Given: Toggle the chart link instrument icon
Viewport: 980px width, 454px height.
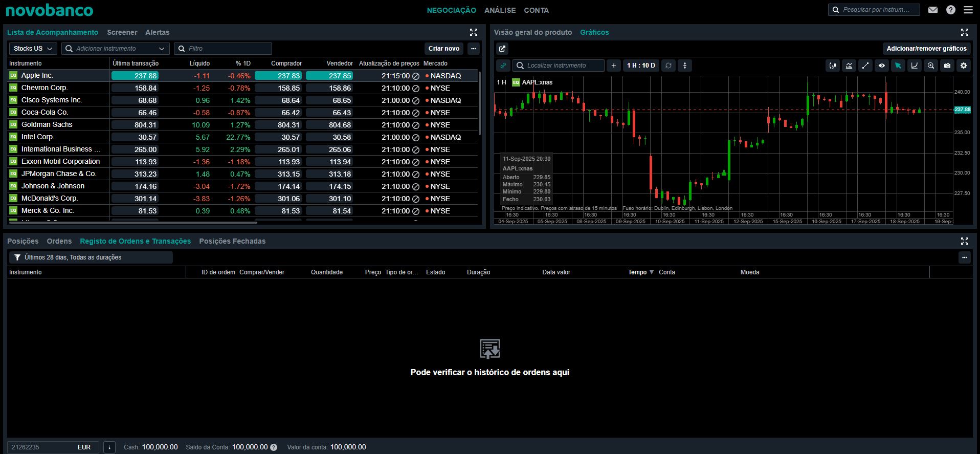Looking at the screenshot, I should (x=503, y=66).
